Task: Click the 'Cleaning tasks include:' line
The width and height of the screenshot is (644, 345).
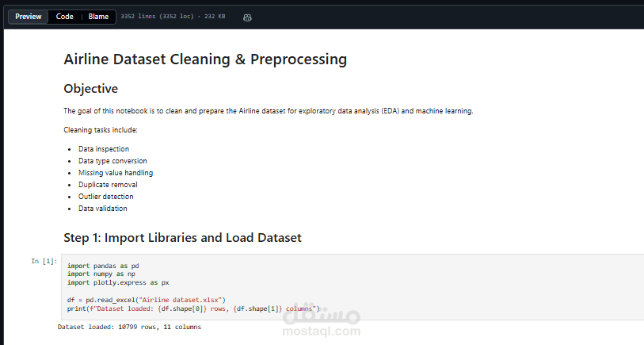Action: click(101, 130)
